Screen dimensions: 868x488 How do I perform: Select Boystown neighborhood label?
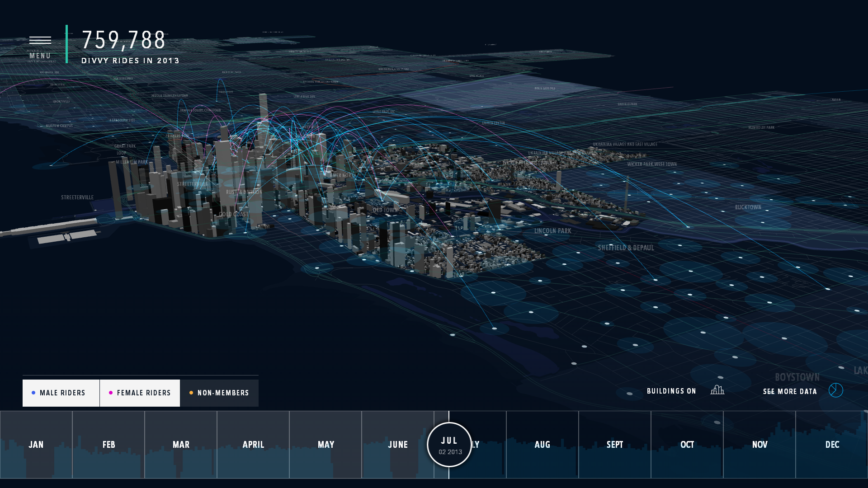pos(797,377)
